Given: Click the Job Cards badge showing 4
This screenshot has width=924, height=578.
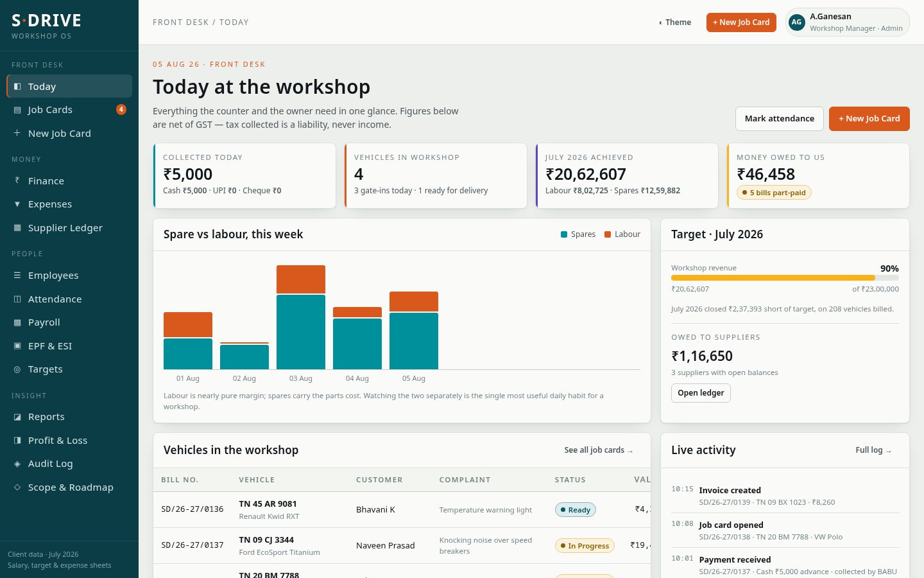Looking at the screenshot, I should click(x=121, y=109).
